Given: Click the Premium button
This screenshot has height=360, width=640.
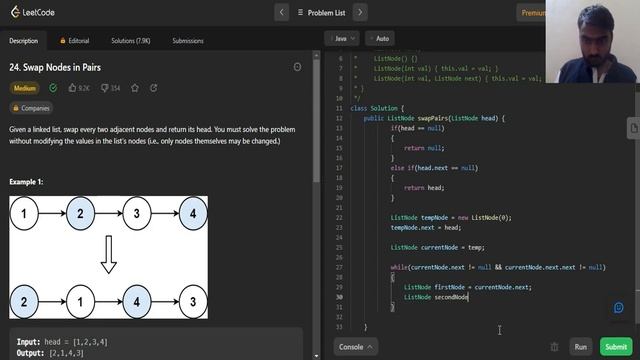Looking at the screenshot, I should point(532,13).
